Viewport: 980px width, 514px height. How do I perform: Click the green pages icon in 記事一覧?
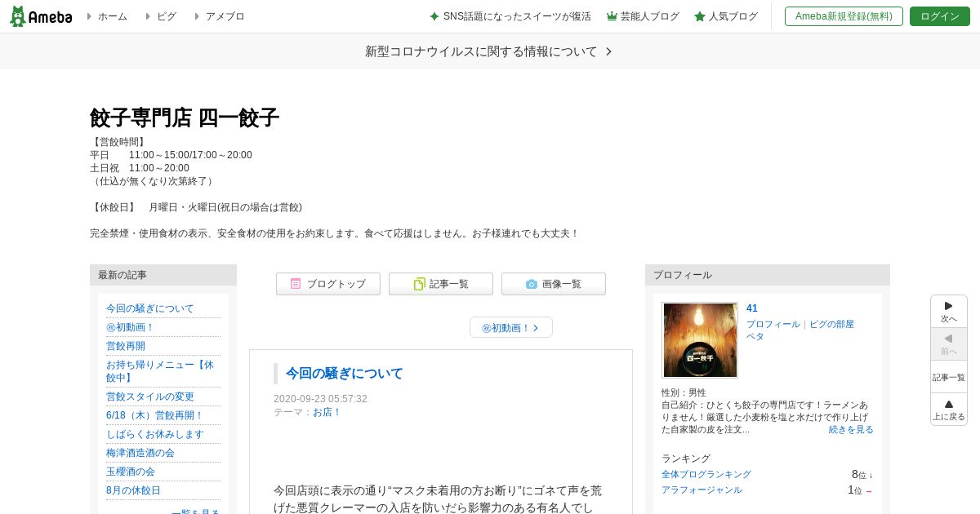pos(419,284)
